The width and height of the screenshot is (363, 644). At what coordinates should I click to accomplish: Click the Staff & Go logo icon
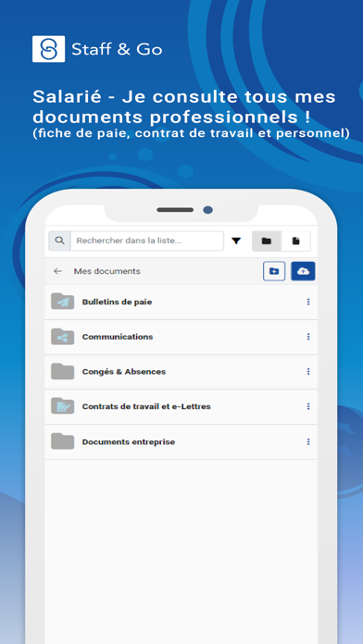[48, 49]
